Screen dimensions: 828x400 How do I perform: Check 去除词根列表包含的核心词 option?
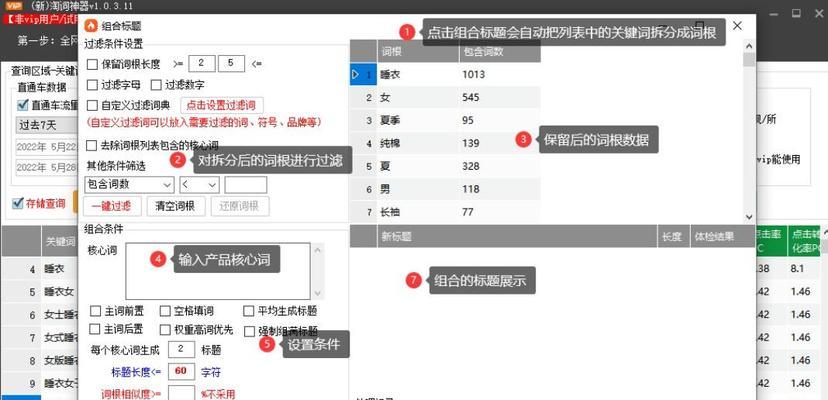tap(92, 145)
